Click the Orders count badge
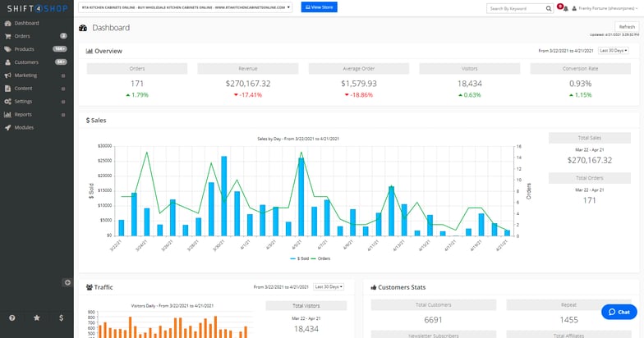The height and width of the screenshot is (338, 644). pos(63,36)
